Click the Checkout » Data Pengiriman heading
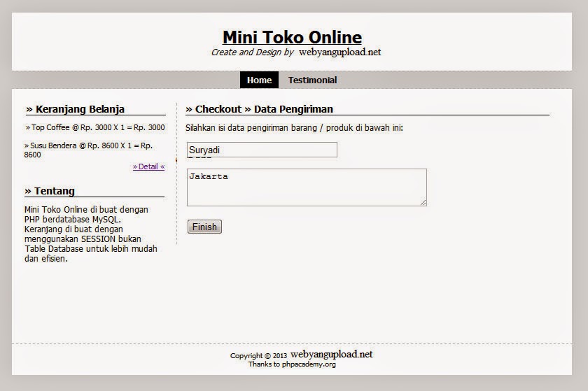 [259, 109]
